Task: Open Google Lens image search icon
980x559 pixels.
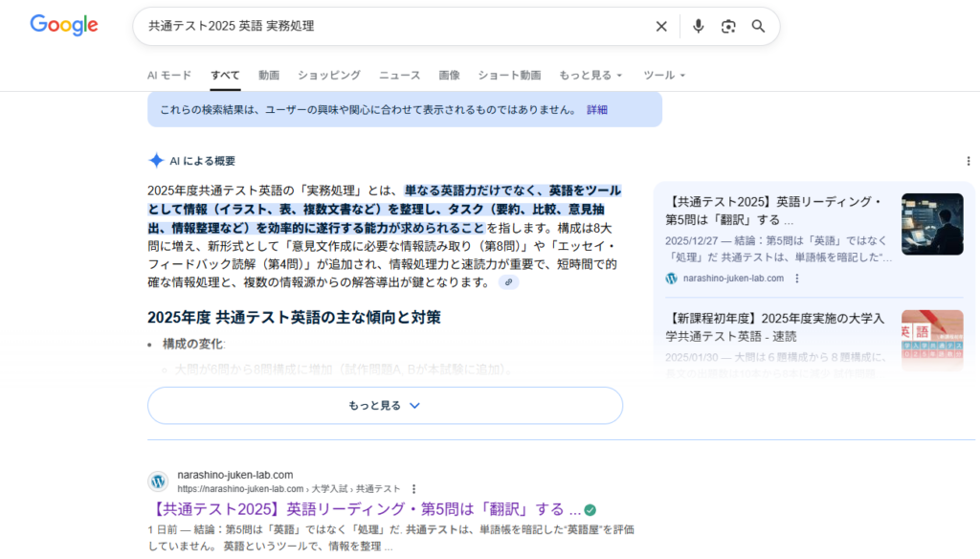Action: point(728,27)
